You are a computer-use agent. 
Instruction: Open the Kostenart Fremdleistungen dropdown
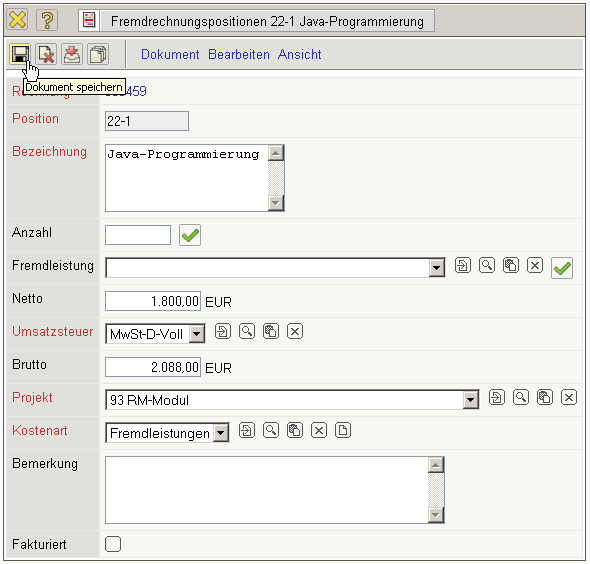[x=221, y=433]
